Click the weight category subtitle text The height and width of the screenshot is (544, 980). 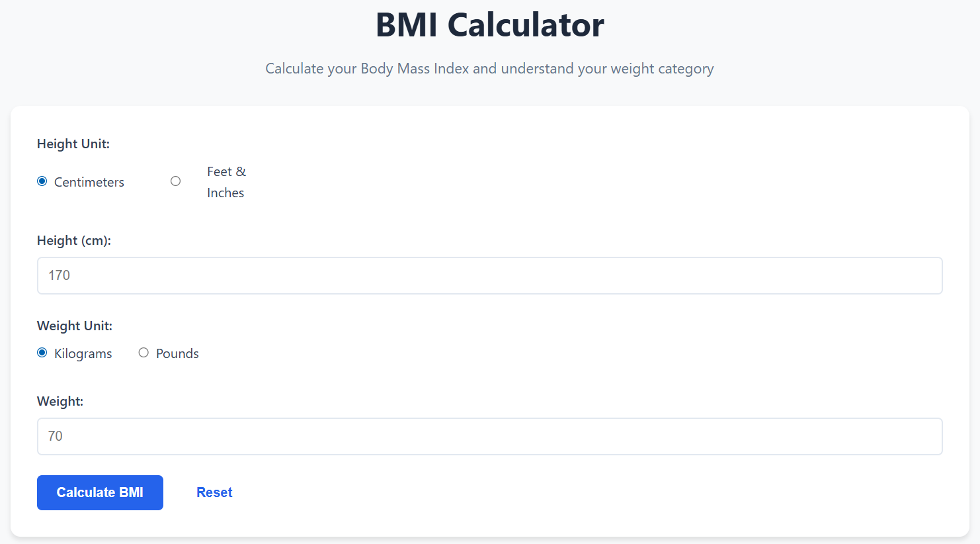489,68
